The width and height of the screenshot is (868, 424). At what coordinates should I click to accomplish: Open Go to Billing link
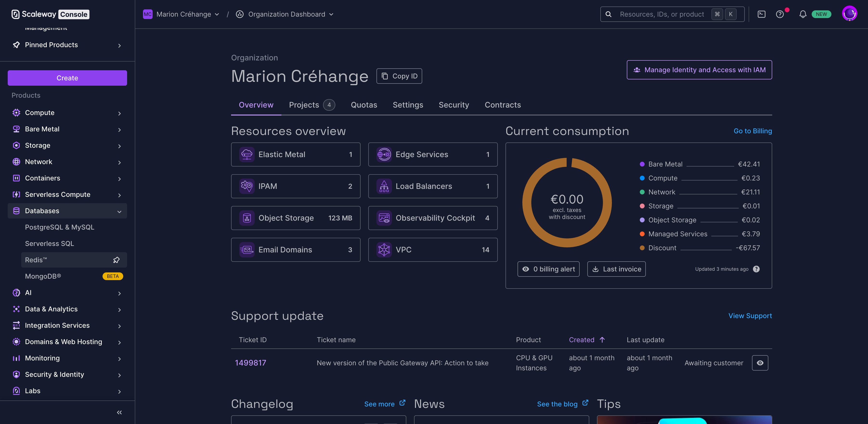click(x=752, y=131)
